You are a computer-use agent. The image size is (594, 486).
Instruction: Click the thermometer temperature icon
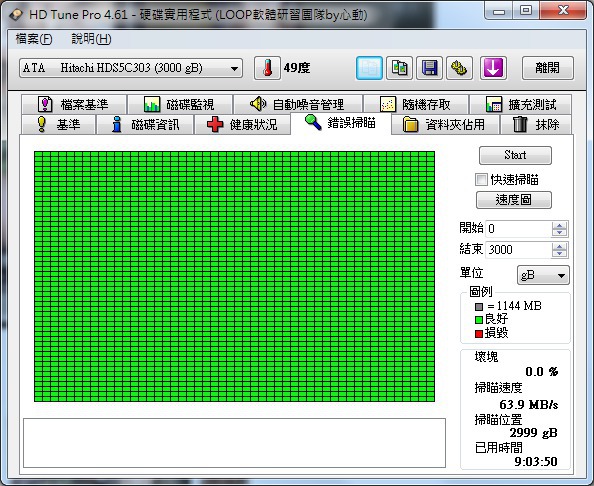[267, 68]
